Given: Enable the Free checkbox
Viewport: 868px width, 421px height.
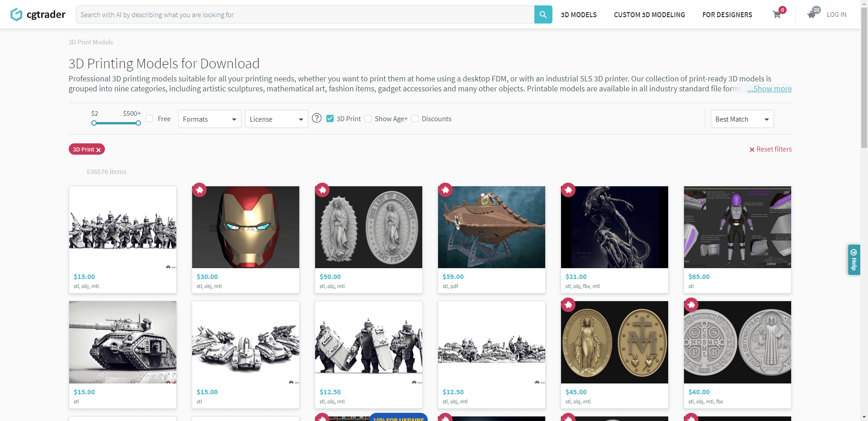Looking at the screenshot, I should pos(149,118).
